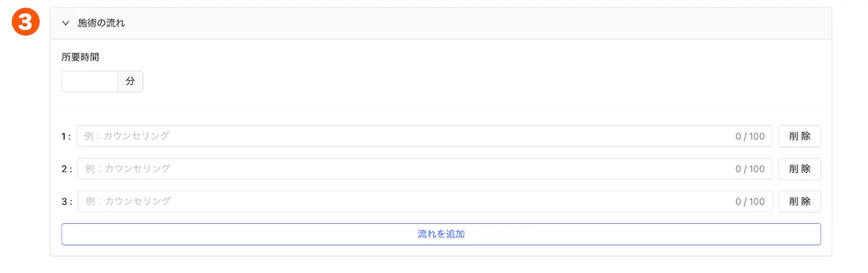Delete flow step 3 with 削除
The height and width of the screenshot is (273, 868).
point(799,201)
